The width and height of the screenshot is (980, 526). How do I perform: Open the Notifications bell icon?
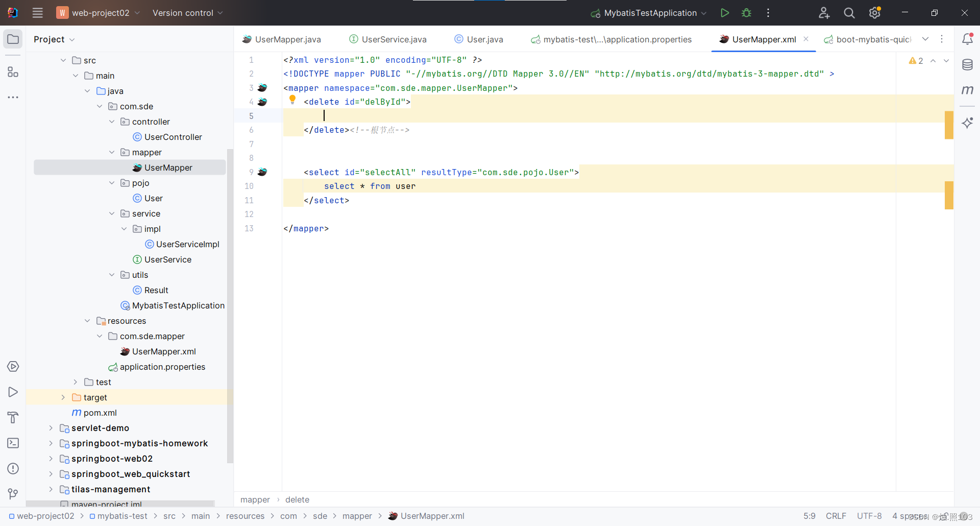click(x=967, y=39)
